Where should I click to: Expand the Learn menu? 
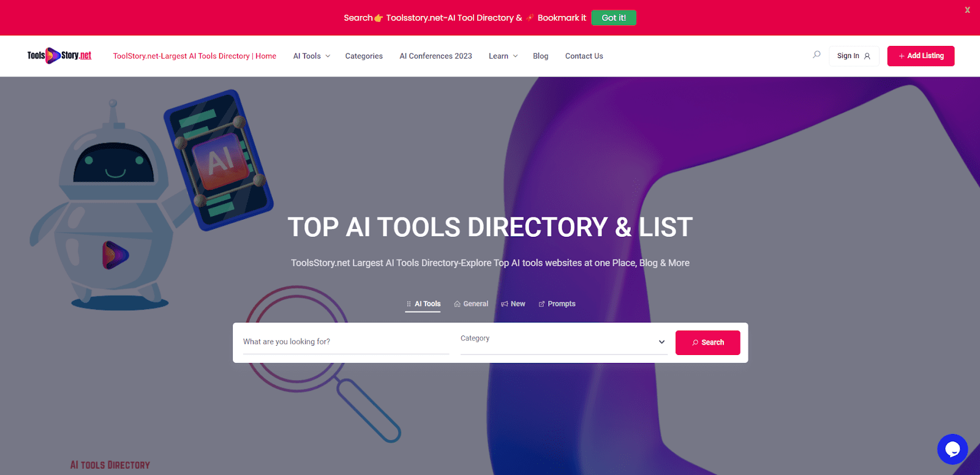point(503,56)
